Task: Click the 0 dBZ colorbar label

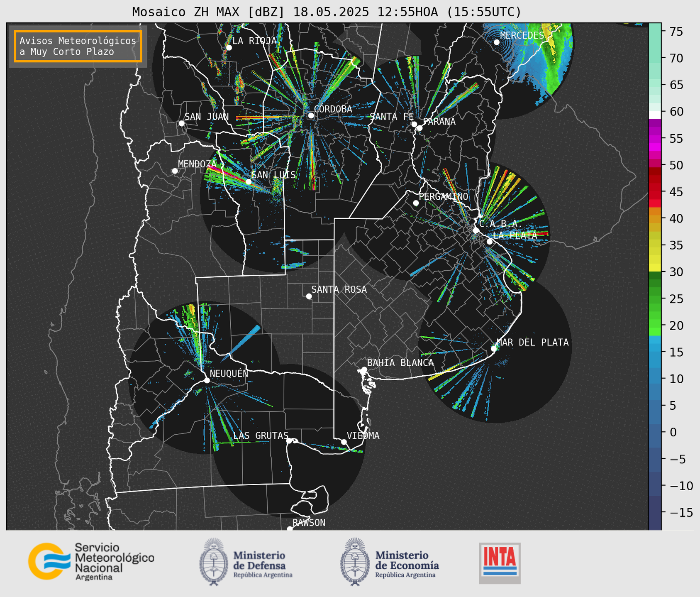Action: (673, 432)
